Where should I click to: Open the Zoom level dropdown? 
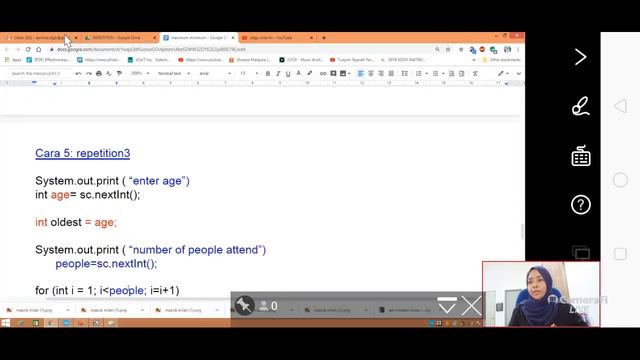pyautogui.click(x=140, y=73)
